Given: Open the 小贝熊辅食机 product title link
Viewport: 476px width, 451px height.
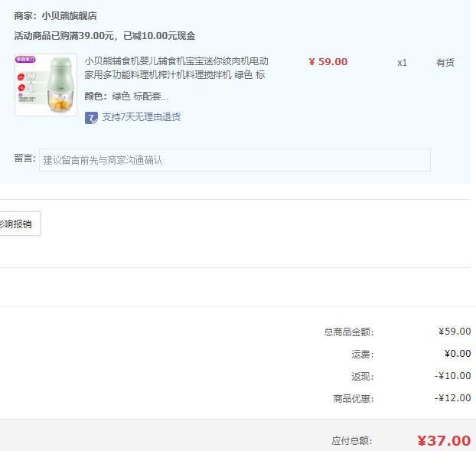Looking at the screenshot, I should pos(176,67).
